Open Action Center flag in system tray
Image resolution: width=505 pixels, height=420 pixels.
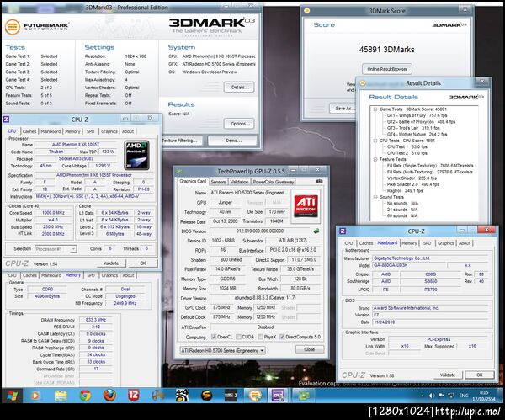pyautogui.click(x=442, y=396)
